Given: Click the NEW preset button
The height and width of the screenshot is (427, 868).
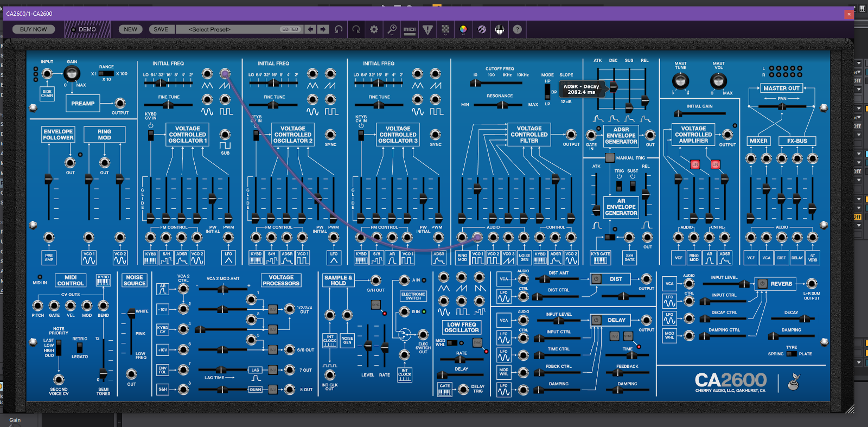Looking at the screenshot, I should tap(130, 29).
